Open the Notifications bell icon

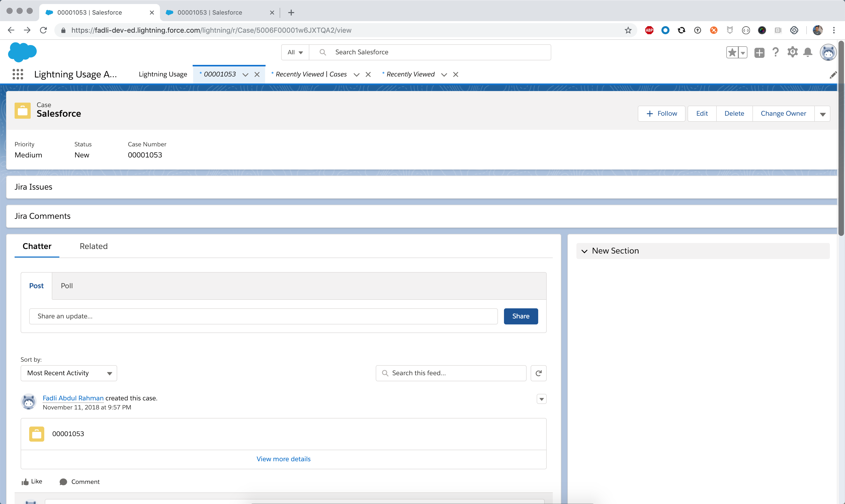[808, 52]
